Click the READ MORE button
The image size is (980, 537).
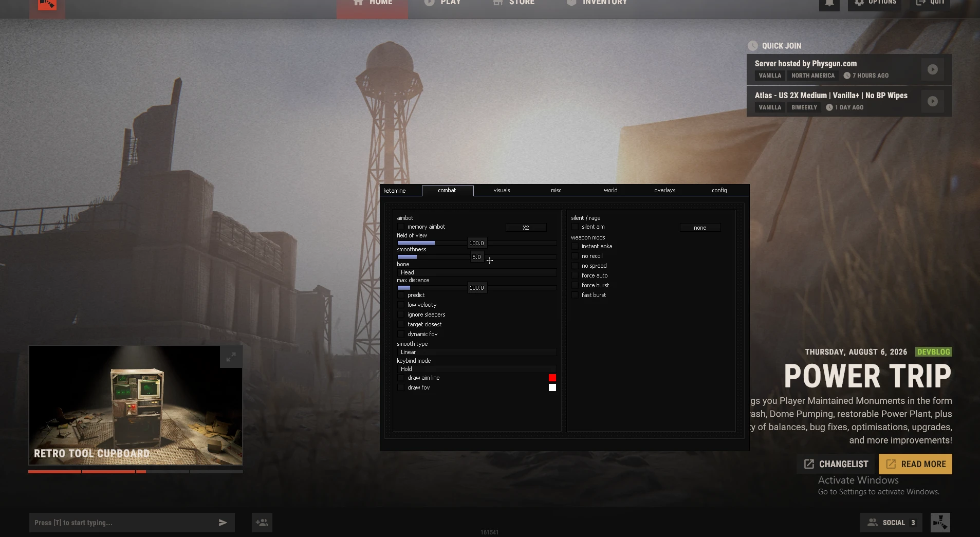(915, 464)
